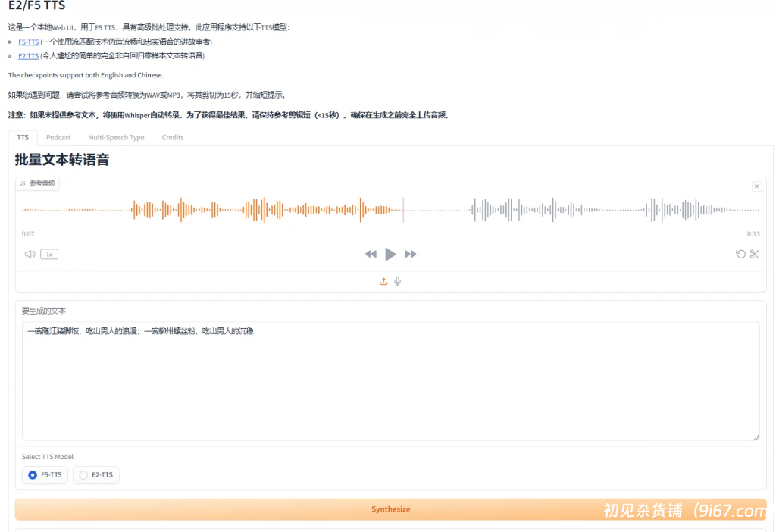Play the reference audio
The image size is (776, 532).
pyautogui.click(x=390, y=255)
